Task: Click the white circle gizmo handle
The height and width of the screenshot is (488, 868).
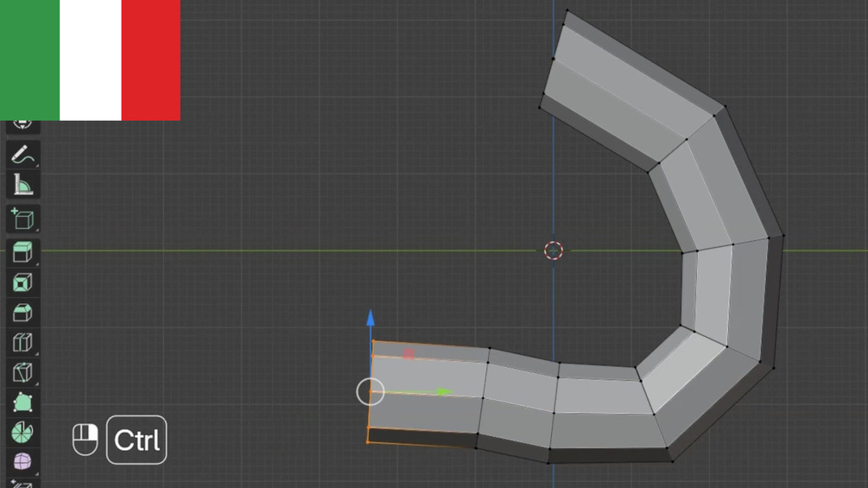Action: (x=371, y=392)
